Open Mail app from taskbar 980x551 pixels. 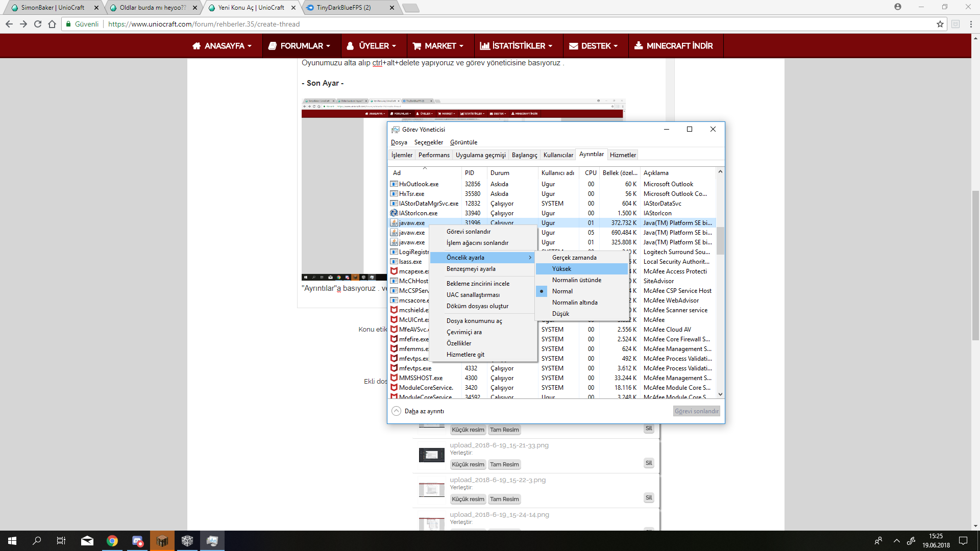87,541
